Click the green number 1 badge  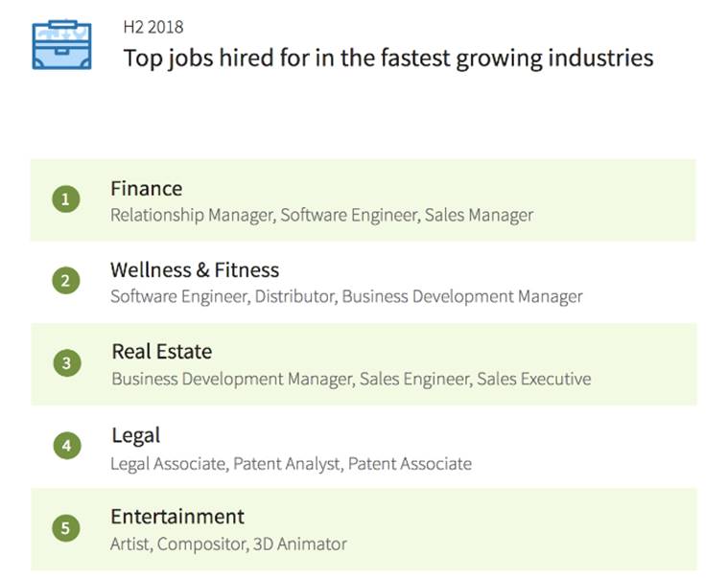(x=65, y=199)
